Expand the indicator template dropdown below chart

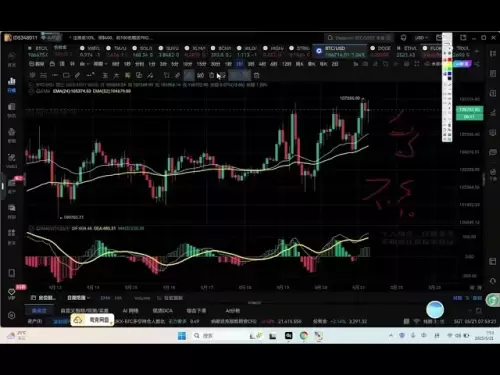pos(78,298)
